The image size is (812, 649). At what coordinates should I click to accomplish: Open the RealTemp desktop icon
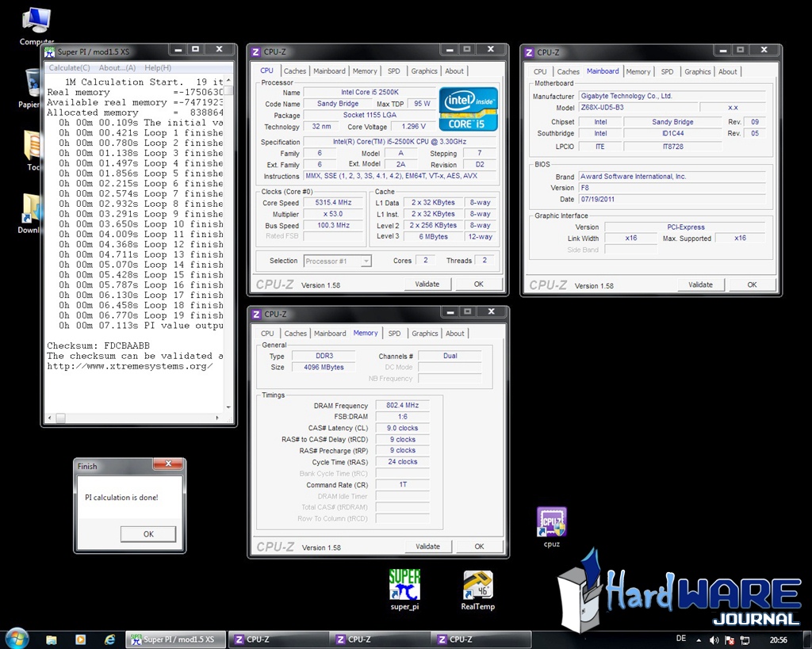click(478, 586)
